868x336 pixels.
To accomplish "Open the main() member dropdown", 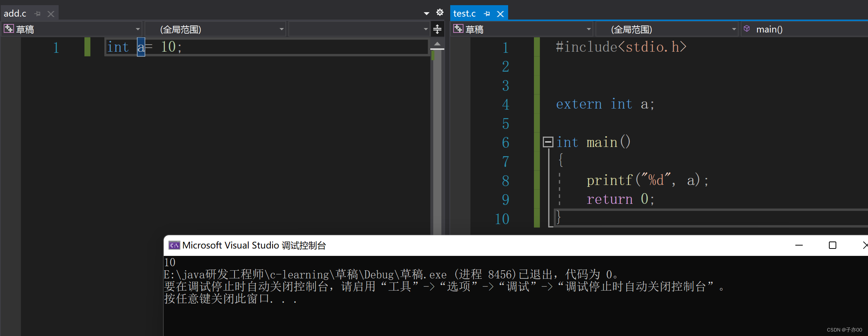I will pos(804,29).
